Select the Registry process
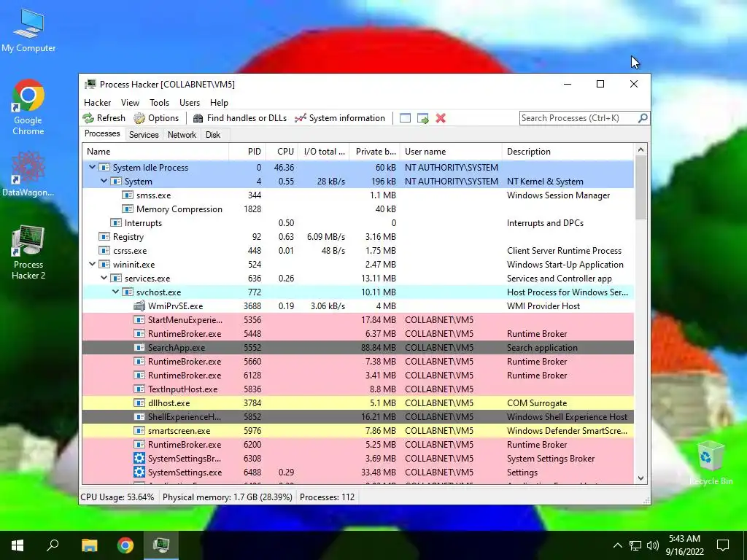The height and width of the screenshot is (560, 747). [358, 237]
